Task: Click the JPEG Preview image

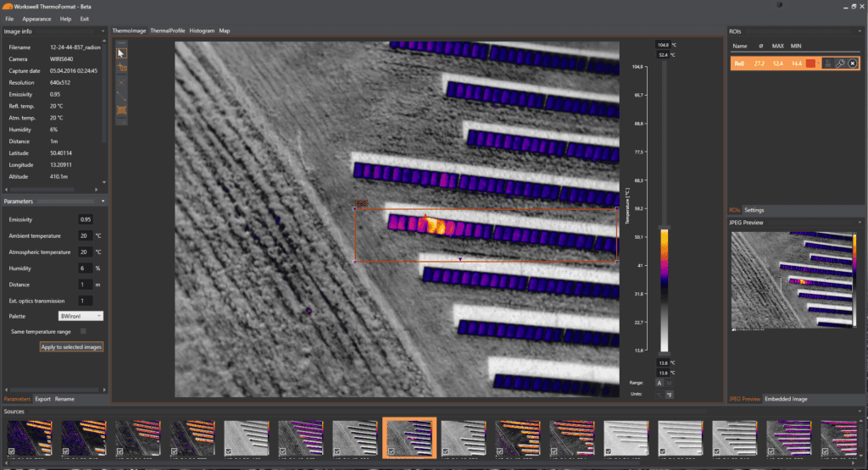Action: [793, 280]
